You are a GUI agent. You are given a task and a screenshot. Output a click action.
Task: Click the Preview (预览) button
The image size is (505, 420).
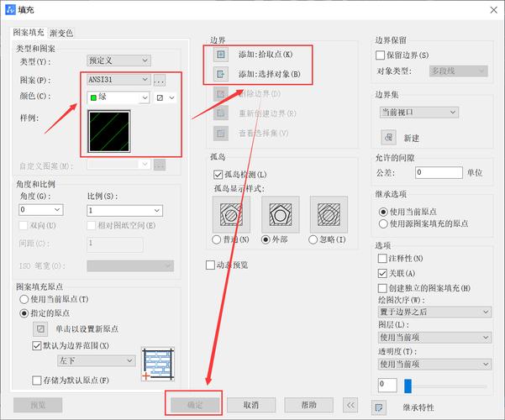pyautogui.click(x=38, y=405)
